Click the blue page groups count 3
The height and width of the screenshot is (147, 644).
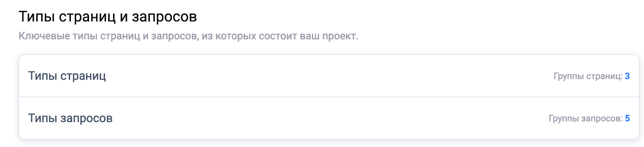pos(627,76)
